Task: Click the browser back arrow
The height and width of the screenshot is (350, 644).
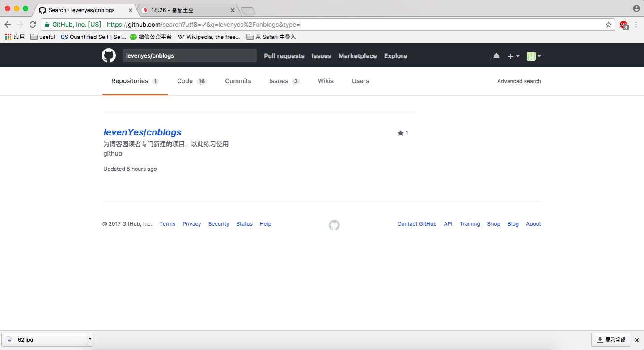Action: click(8, 25)
